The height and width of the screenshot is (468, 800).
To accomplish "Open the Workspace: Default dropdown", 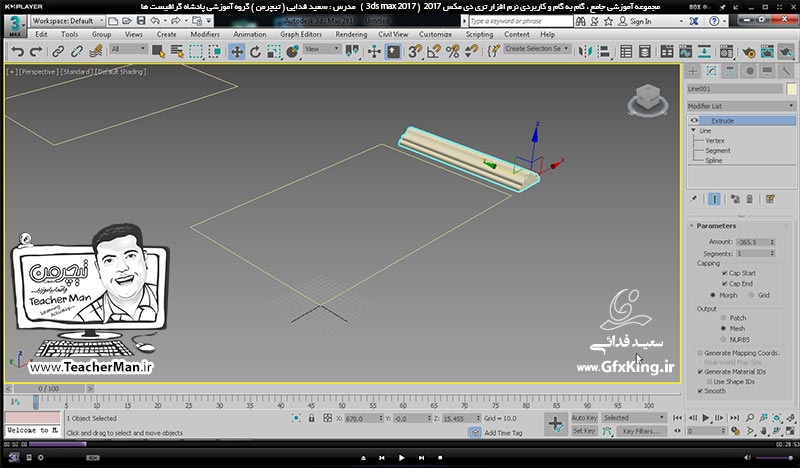I will [67, 21].
